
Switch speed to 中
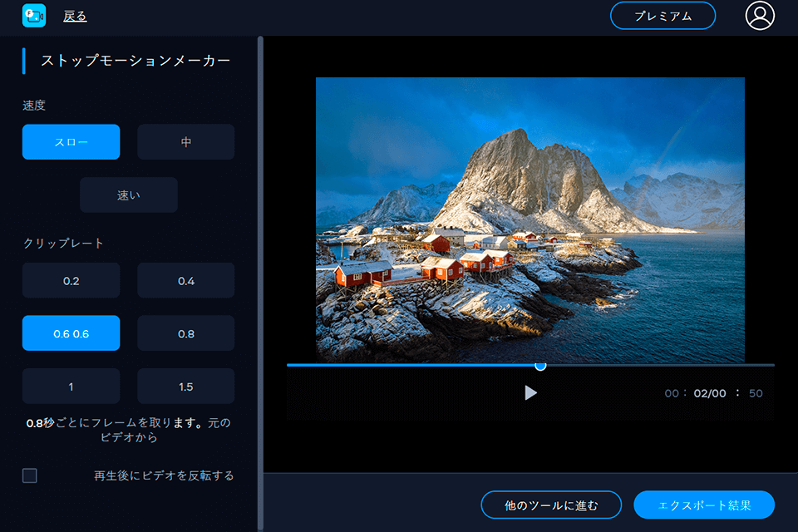[x=185, y=141]
